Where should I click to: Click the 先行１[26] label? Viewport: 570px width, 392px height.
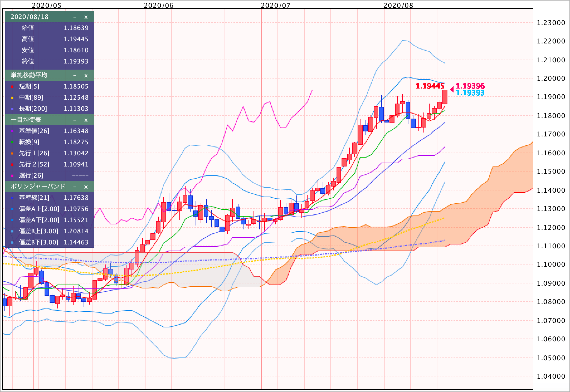point(34,153)
